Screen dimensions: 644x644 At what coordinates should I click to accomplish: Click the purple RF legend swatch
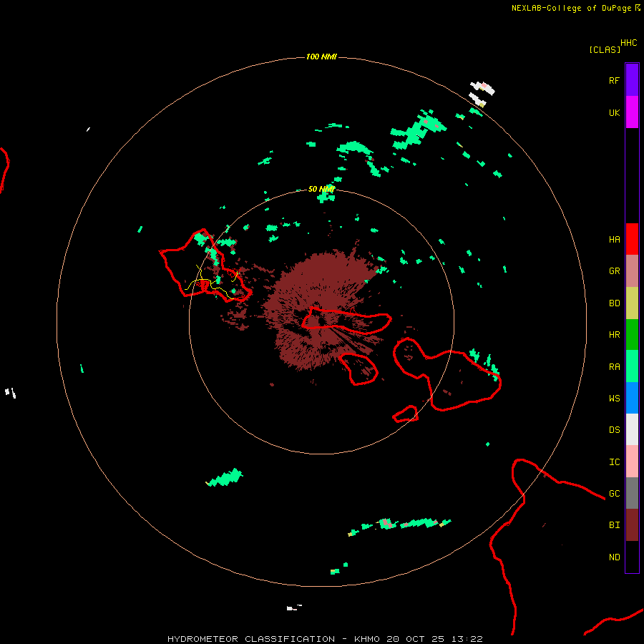point(632,80)
